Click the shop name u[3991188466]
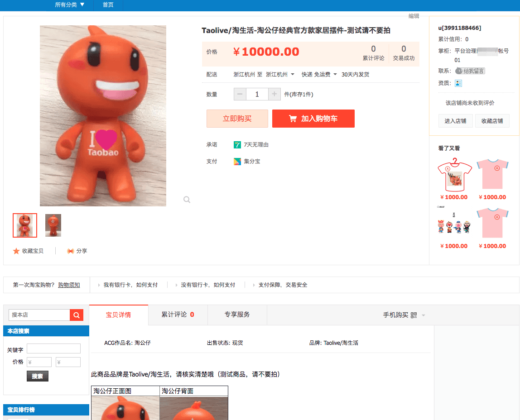This screenshot has width=520, height=420. coord(460,28)
